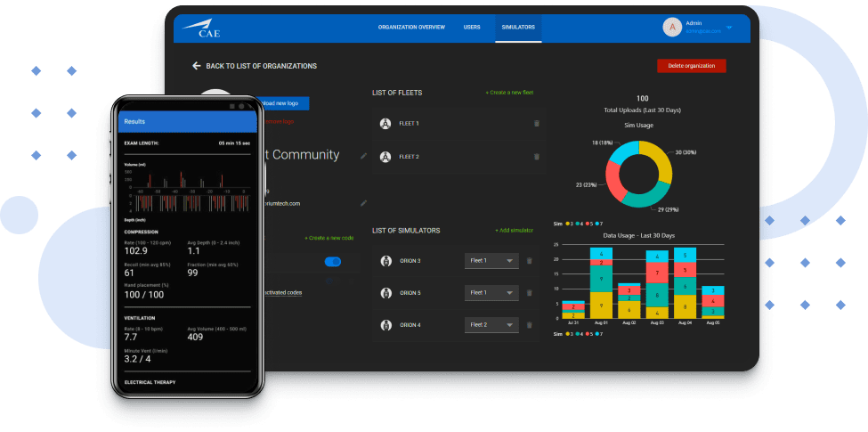Switch to the Organization Overview tab
868x432 pixels.
(x=411, y=27)
